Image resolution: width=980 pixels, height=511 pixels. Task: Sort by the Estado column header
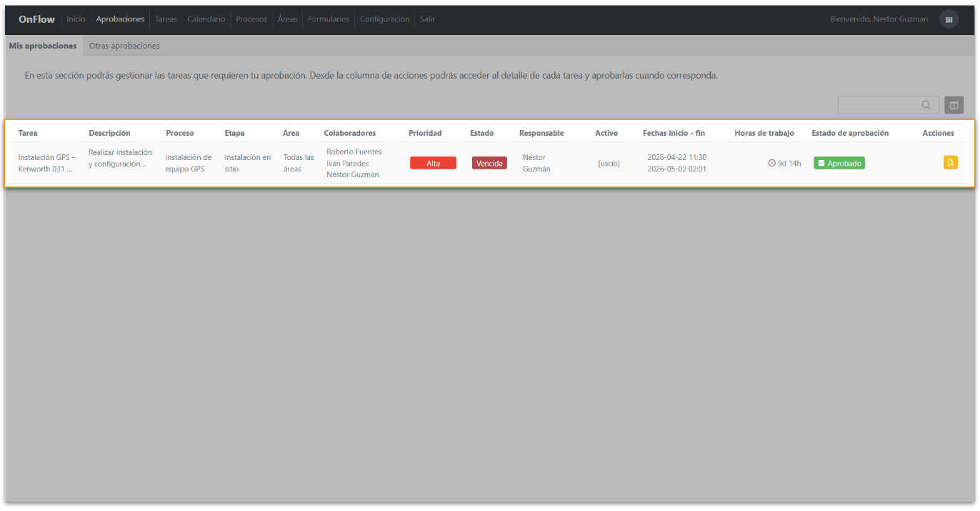482,133
